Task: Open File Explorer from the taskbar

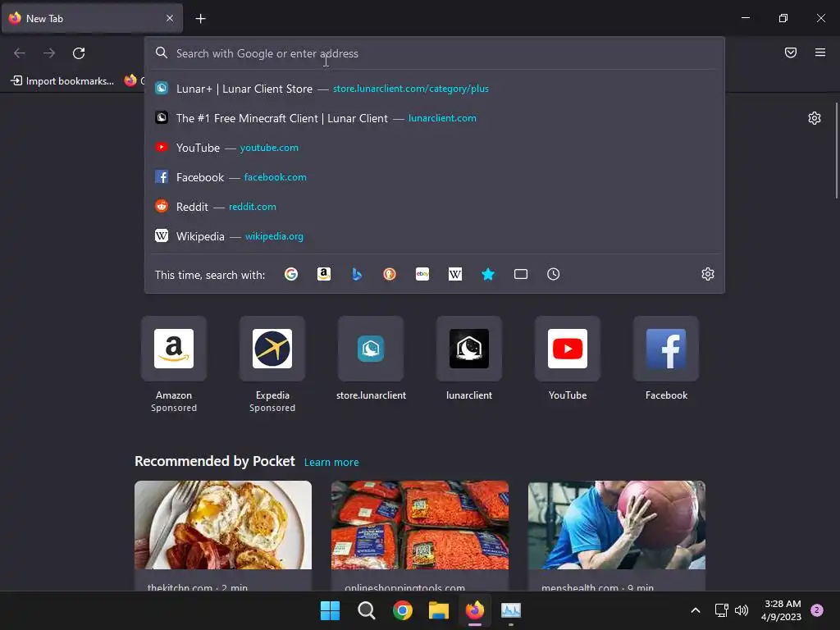Action: click(439, 610)
